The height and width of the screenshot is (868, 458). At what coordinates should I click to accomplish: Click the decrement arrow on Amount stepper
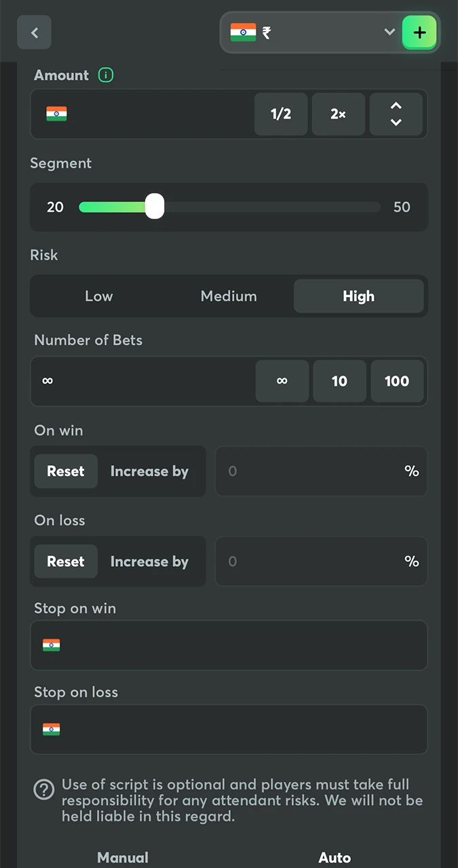(396, 122)
